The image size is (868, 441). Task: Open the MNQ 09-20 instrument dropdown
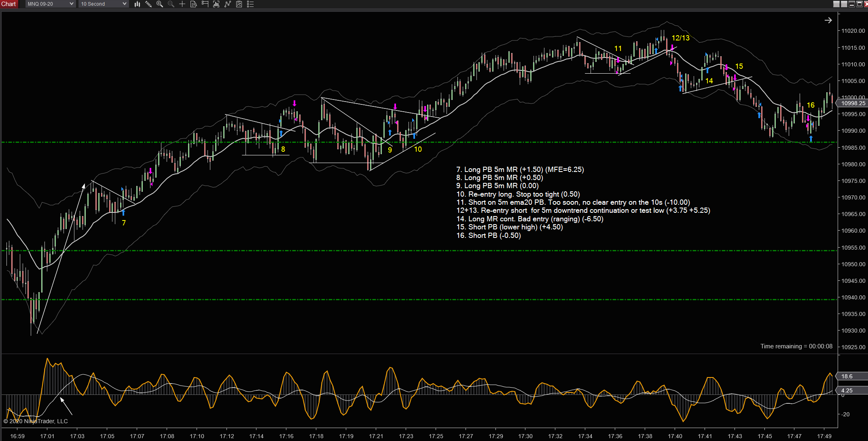pyautogui.click(x=51, y=4)
